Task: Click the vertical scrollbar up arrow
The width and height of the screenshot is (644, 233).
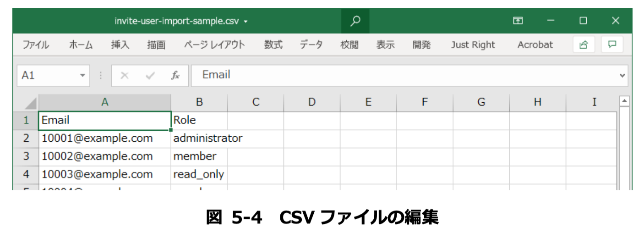Action: [624, 100]
